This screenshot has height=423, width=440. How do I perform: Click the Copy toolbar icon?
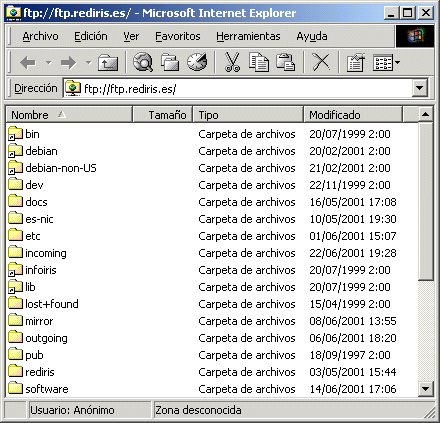click(x=259, y=62)
